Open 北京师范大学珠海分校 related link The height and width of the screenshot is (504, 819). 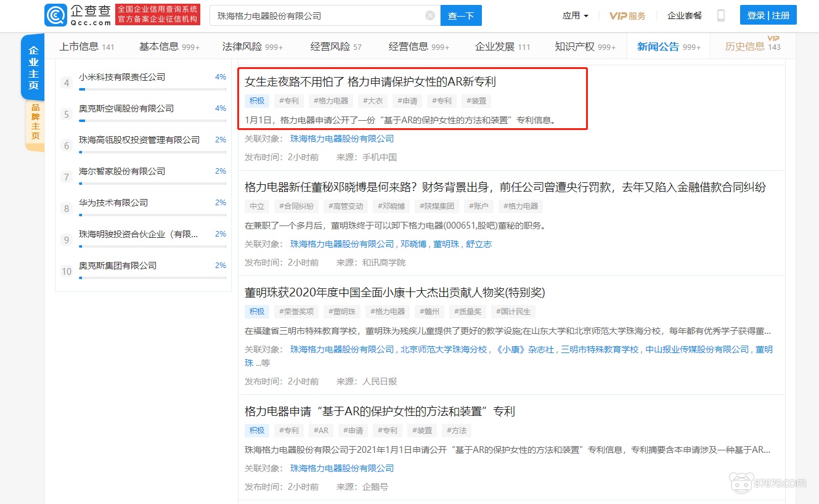444,349
